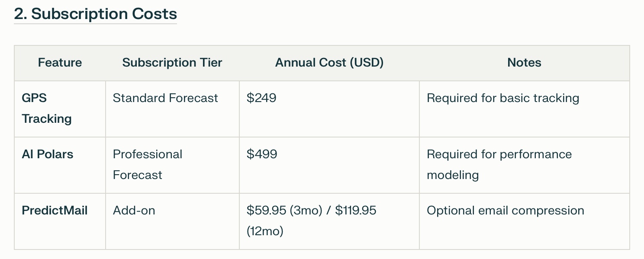Select the Professional Forecast tier cell
The image size is (644, 259).
(148, 164)
